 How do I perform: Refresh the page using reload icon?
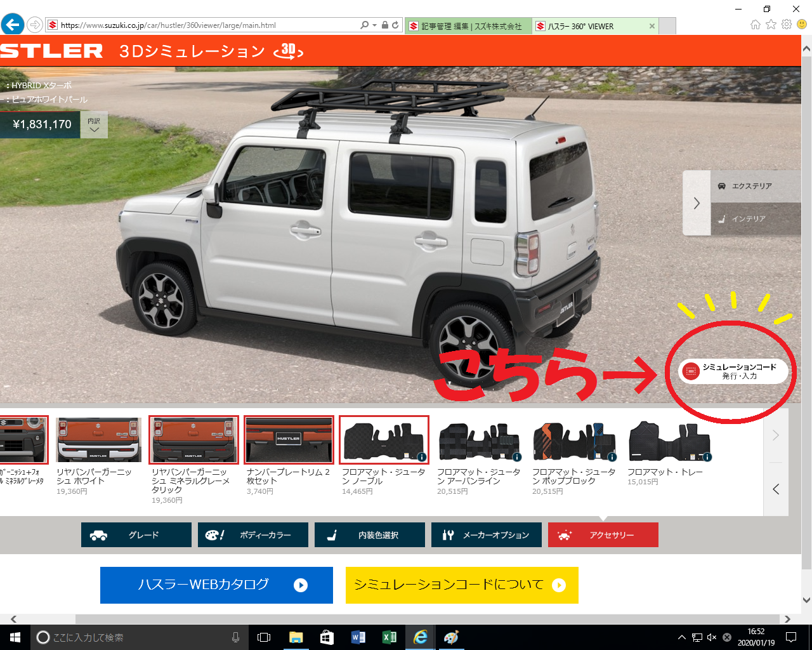click(x=395, y=25)
